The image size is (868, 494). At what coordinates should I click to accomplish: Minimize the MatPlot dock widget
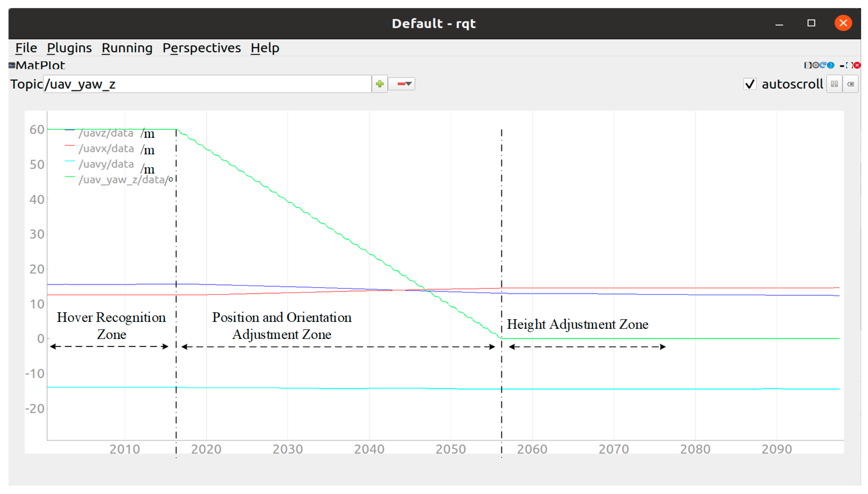(842, 66)
